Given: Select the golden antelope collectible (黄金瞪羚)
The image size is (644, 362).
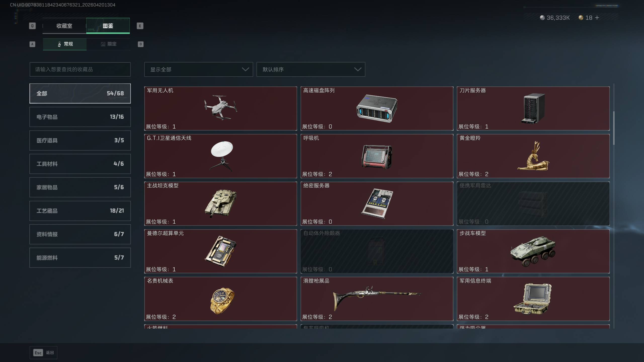Looking at the screenshot, I should 533,156.
